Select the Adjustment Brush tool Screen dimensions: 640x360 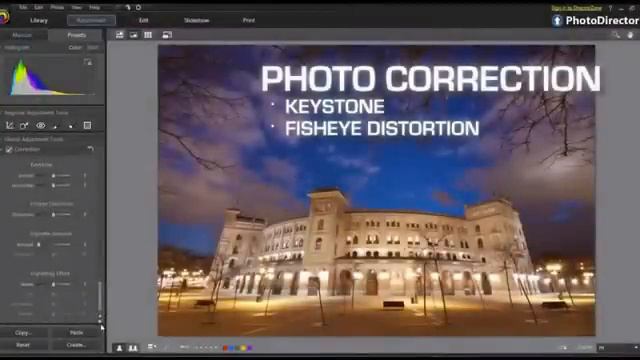pos(55,126)
